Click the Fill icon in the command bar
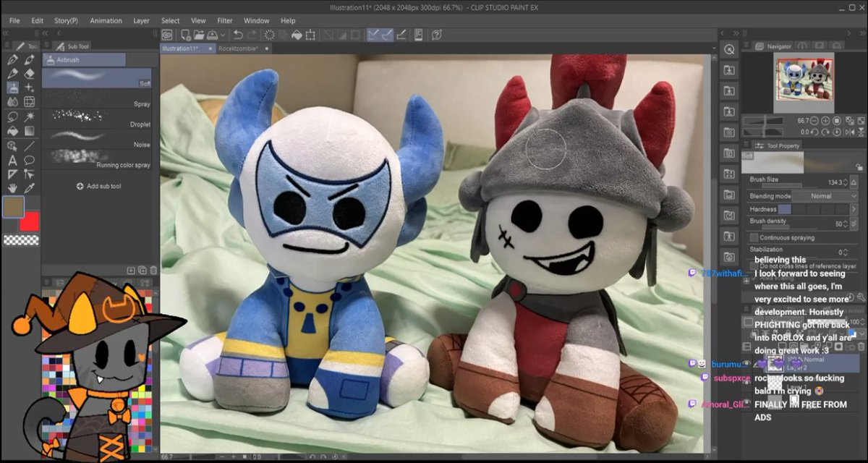Viewport: 868px width, 463px height. point(297,34)
